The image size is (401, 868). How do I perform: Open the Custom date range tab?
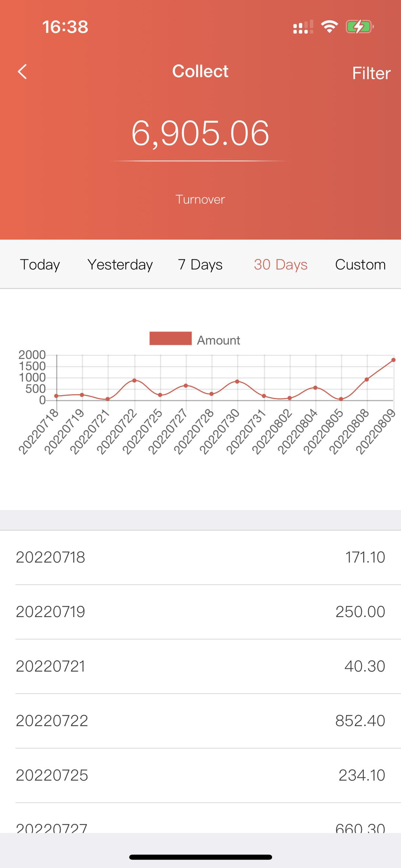[x=360, y=264]
